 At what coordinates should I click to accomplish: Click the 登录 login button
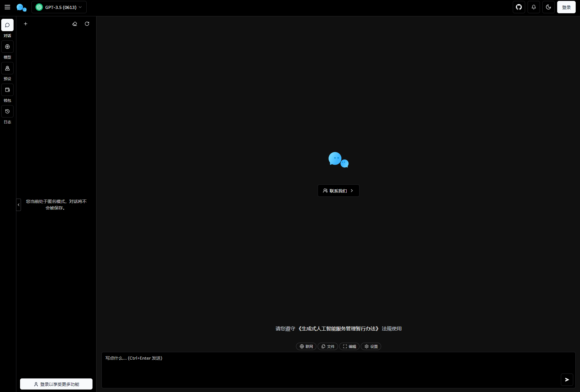tap(566, 7)
